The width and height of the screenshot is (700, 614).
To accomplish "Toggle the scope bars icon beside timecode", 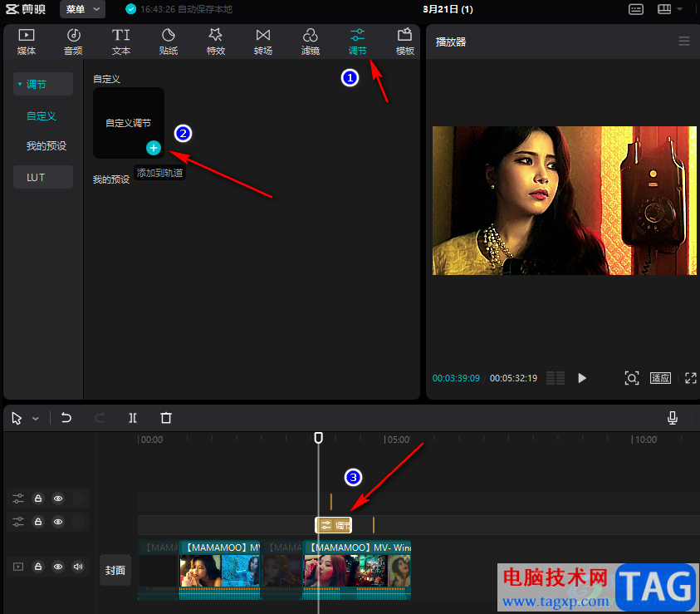I will [556, 378].
